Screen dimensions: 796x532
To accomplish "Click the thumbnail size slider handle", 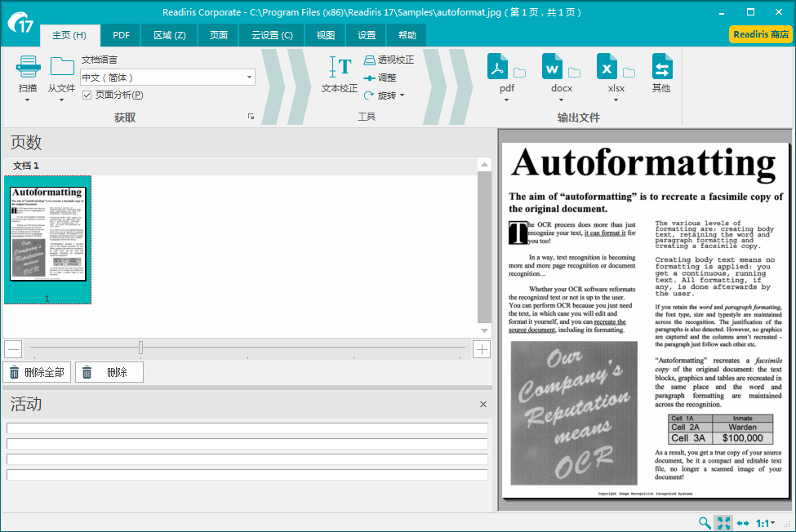I will [x=140, y=348].
